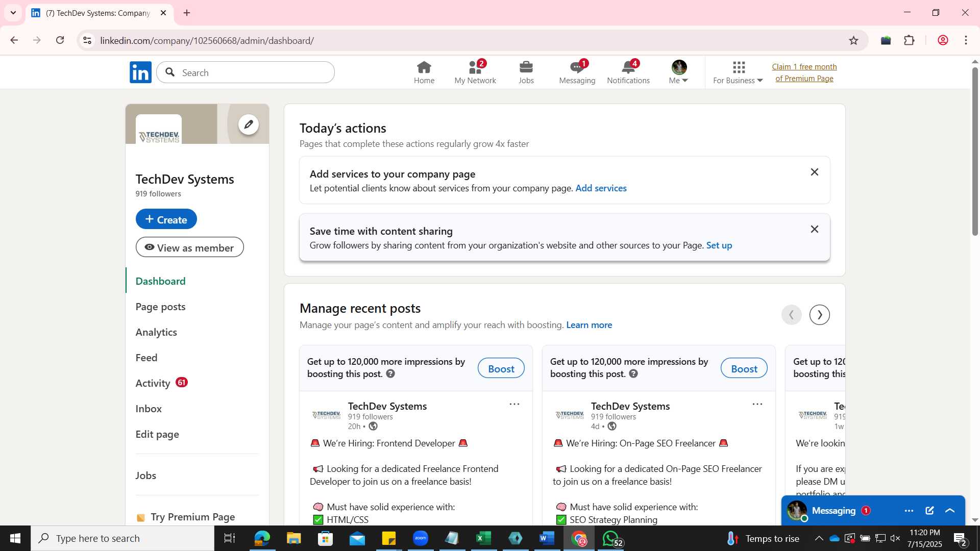Click the LinkedIn logo icon

[x=140, y=72]
